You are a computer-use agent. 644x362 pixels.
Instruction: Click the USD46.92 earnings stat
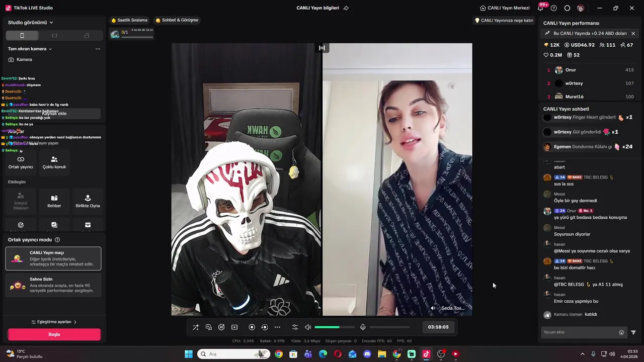pos(580,45)
